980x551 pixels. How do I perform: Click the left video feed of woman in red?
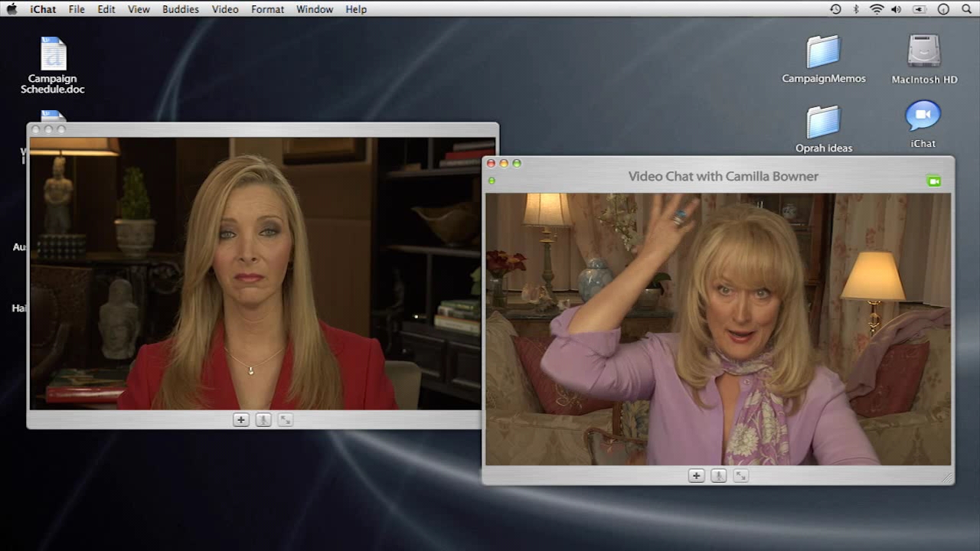255,273
